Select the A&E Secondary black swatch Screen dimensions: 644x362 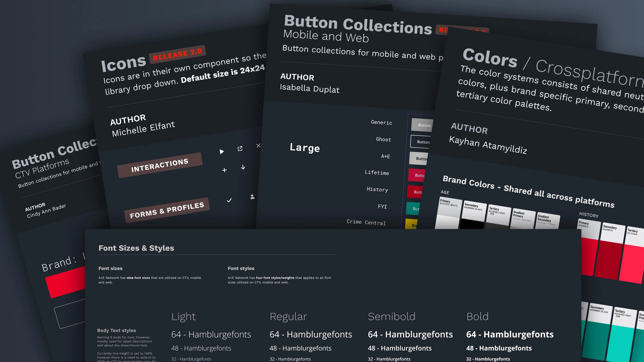[x=473, y=215]
